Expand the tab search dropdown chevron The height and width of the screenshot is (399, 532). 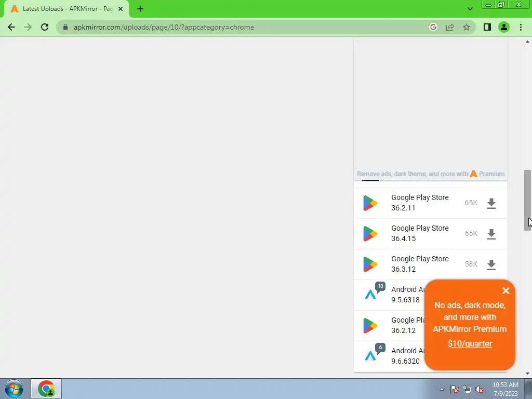coord(470,9)
